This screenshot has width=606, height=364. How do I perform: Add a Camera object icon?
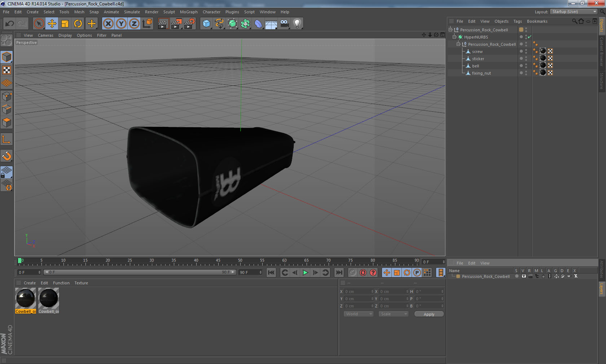(284, 24)
